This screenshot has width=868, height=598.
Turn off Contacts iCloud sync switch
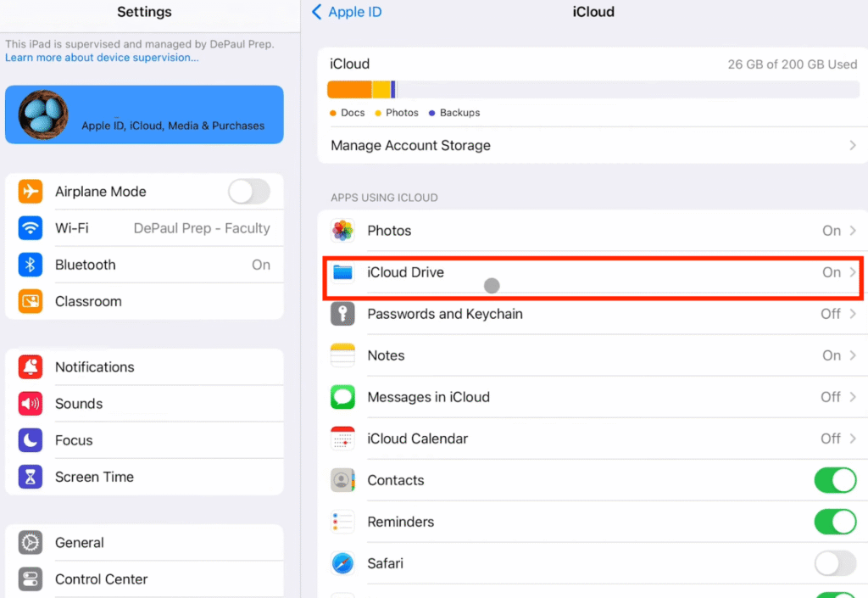point(835,480)
